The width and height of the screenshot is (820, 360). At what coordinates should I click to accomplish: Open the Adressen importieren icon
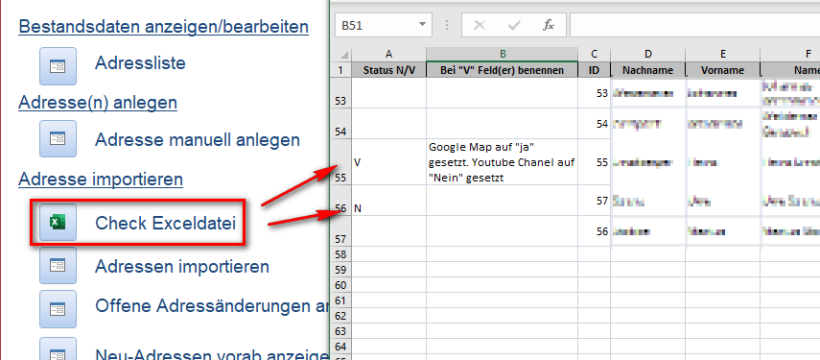[58, 266]
